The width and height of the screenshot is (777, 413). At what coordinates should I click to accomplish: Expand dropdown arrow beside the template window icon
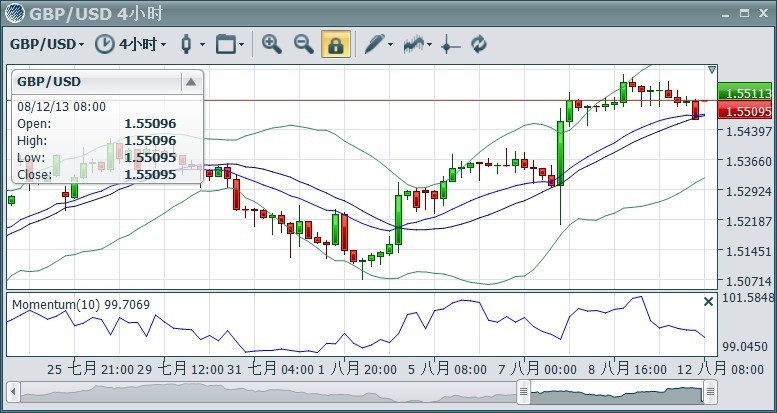pos(242,45)
